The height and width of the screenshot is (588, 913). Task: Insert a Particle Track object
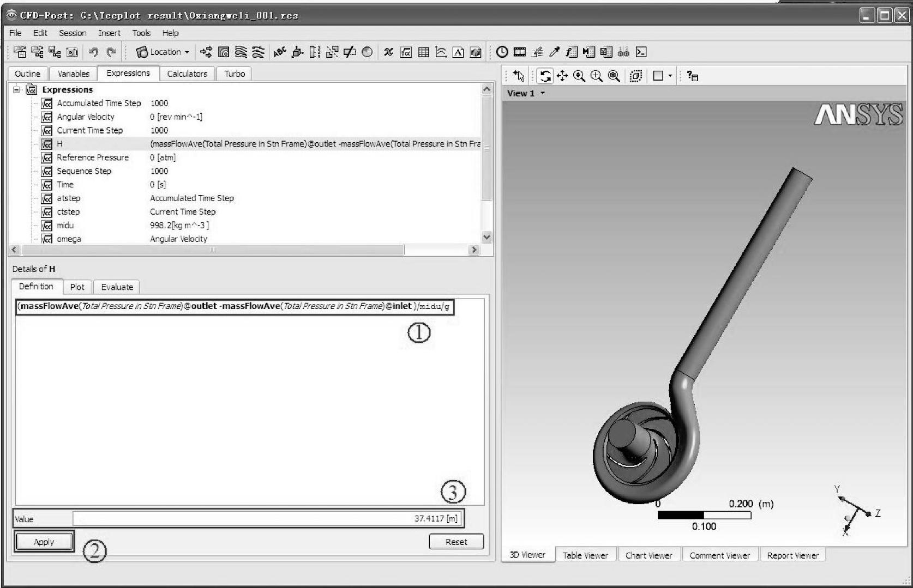258,52
